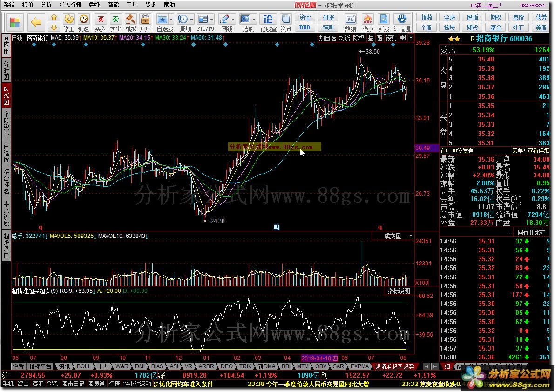Click the BBD button

point(305,27)
